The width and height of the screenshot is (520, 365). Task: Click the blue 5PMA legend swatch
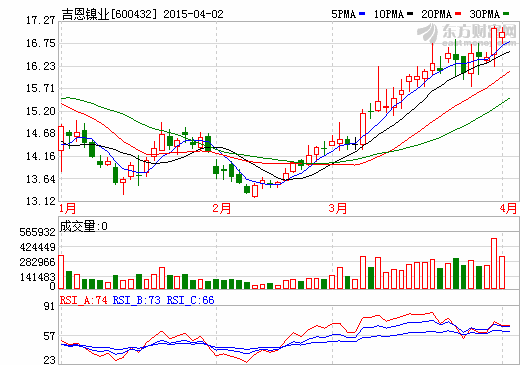tap(362, 14)
